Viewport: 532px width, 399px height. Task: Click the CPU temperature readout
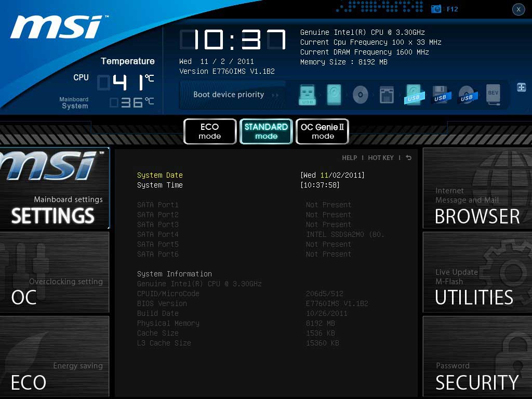126,83
